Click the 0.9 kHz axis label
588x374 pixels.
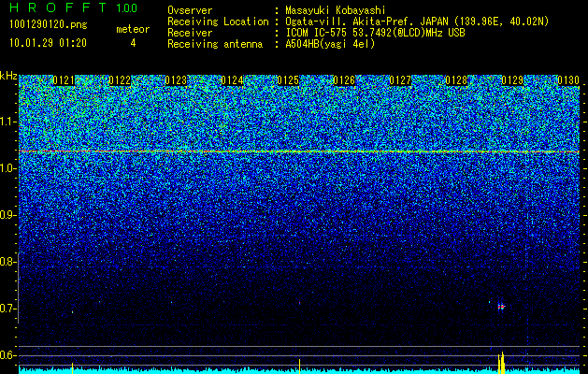[x=8, y=215]
